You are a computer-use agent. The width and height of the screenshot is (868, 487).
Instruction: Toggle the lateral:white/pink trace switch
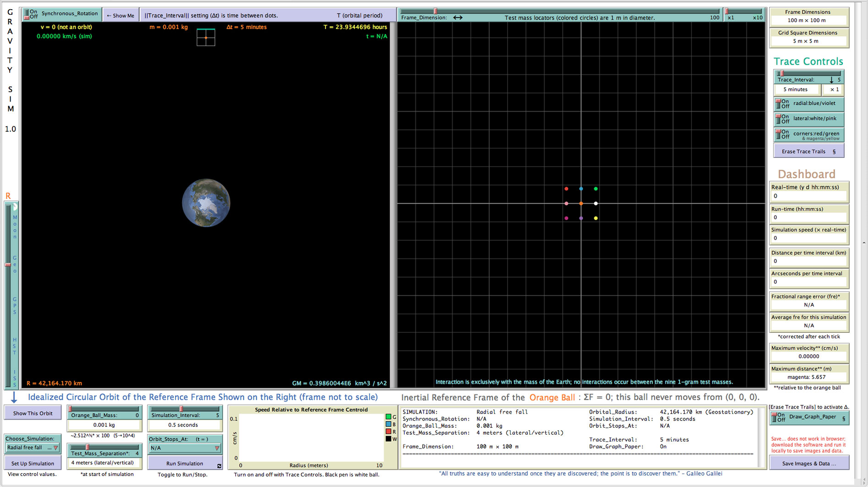[779, 119]
